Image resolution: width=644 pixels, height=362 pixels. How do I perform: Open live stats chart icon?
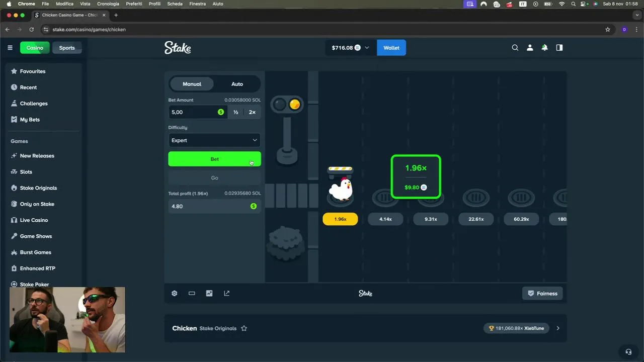(x=209, y=293)
